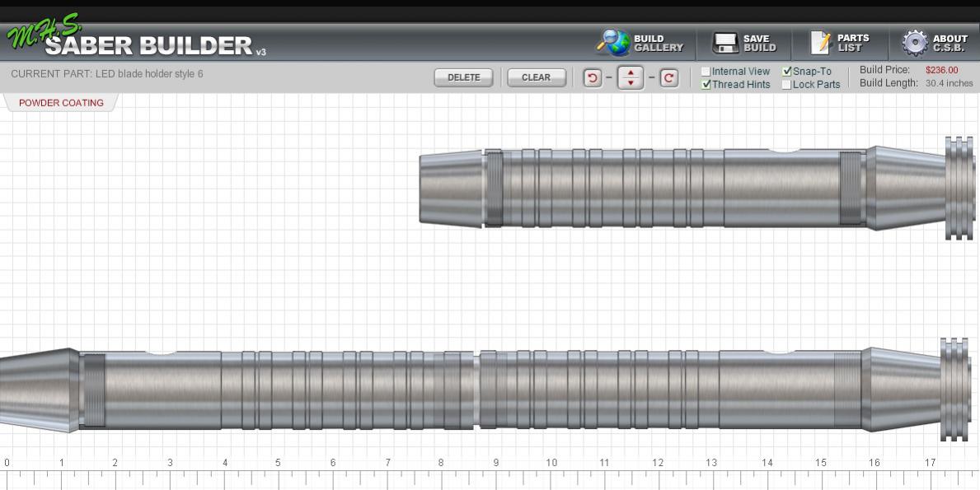Disable the Snap-To checkbox
This screenshot has height=490, width=980.
786,72
